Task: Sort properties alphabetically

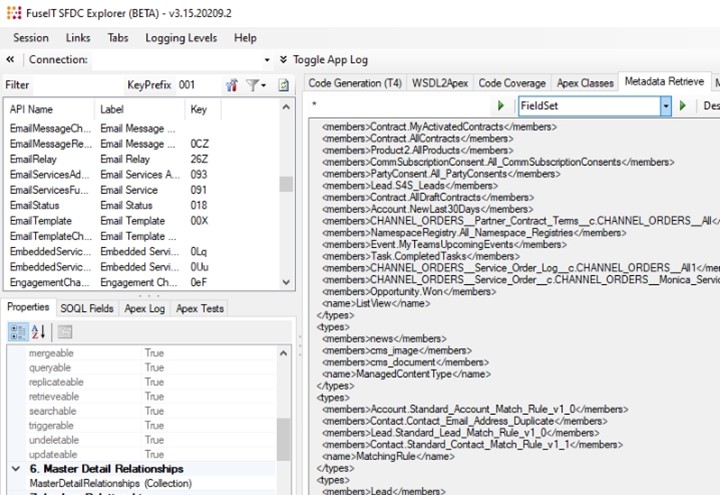Action: 39,332
